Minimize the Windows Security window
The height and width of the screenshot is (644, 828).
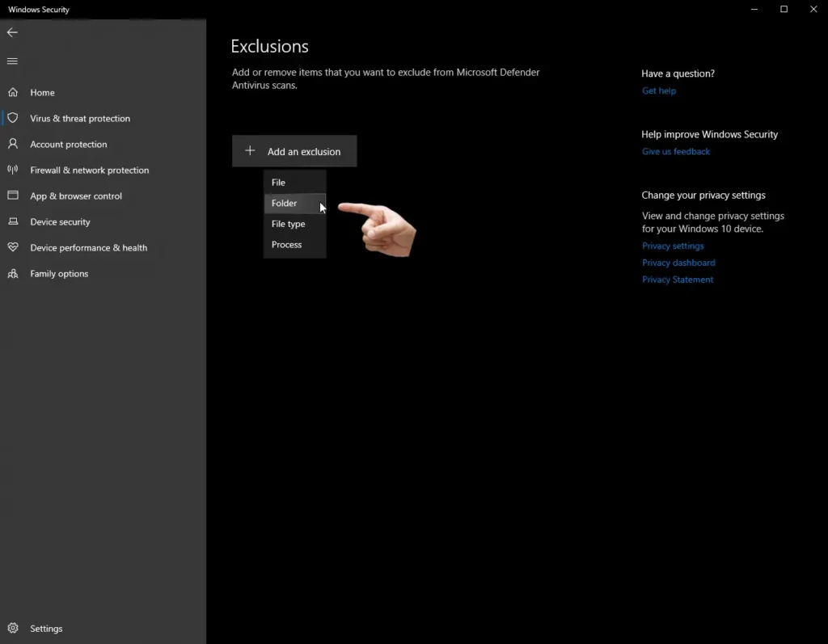click(754, 9)
